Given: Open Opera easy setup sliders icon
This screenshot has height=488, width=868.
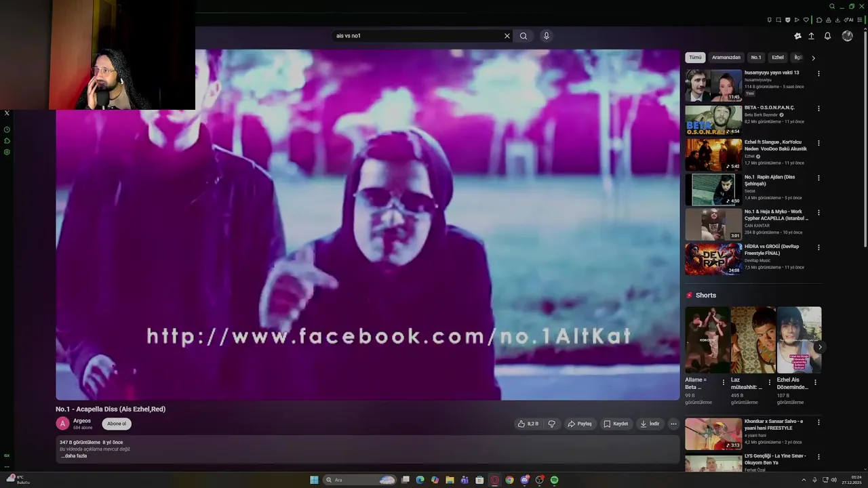Looking at the screenshot, I should 860,20.
